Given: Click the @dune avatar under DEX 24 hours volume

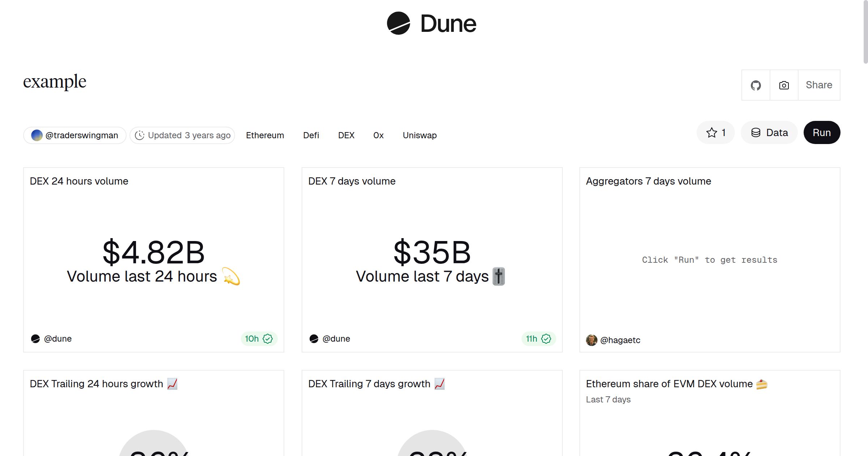Looking at the screenshot, I should pyautogui.click(x=36, y=338).
